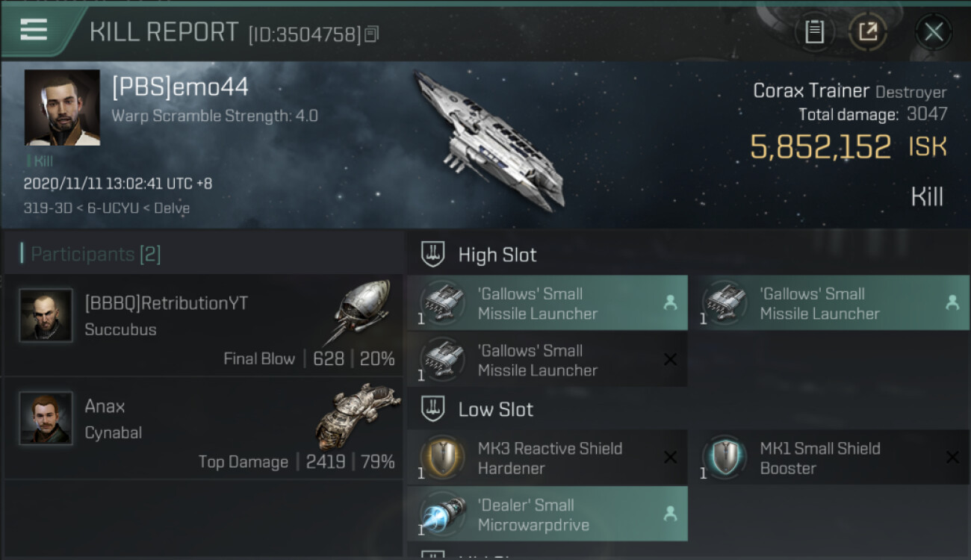Copy the kill report ID

tap(371, 34)
